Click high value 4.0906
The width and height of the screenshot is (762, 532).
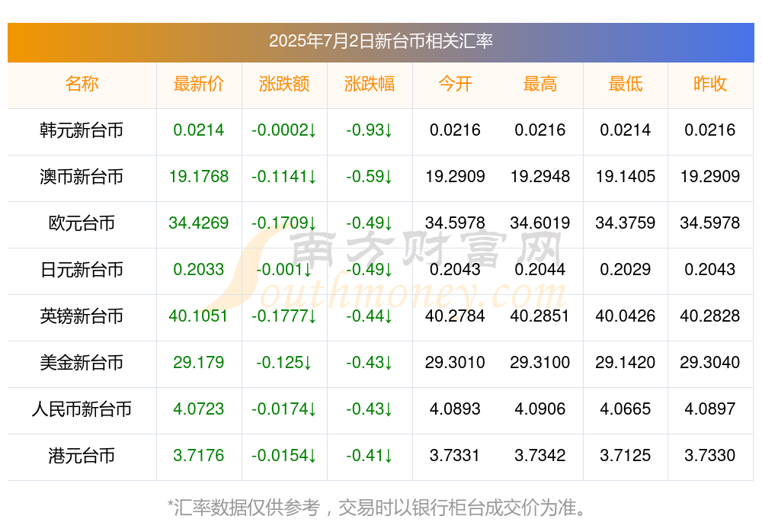click(x=540, y=409)
